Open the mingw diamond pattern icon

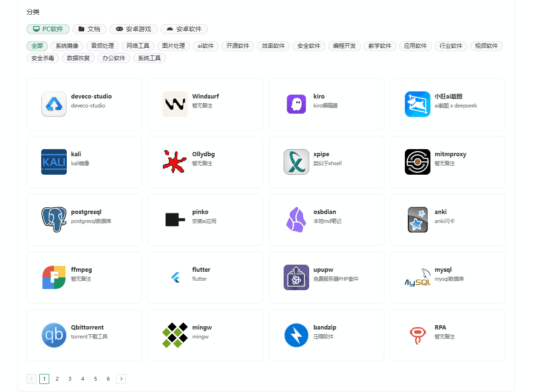tap(175, 335)
